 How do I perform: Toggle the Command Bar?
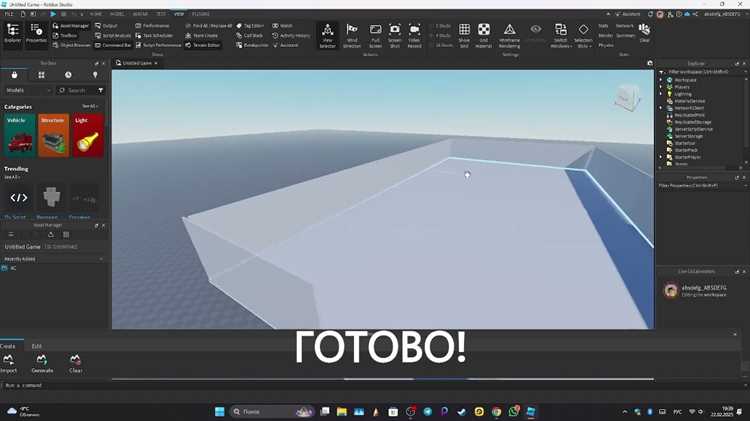pyautogui.click(x=113, y=45)
